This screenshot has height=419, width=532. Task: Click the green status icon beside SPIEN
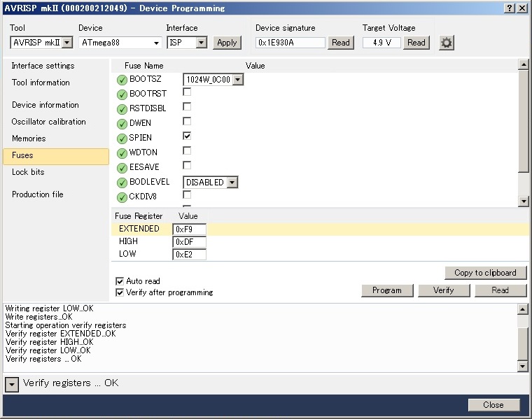(122, 139)
